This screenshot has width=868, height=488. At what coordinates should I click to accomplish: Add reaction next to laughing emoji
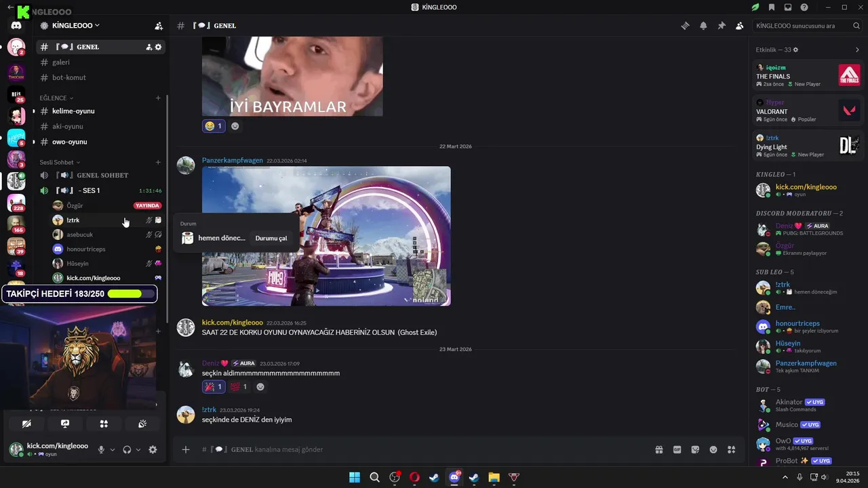pos(235,126)
